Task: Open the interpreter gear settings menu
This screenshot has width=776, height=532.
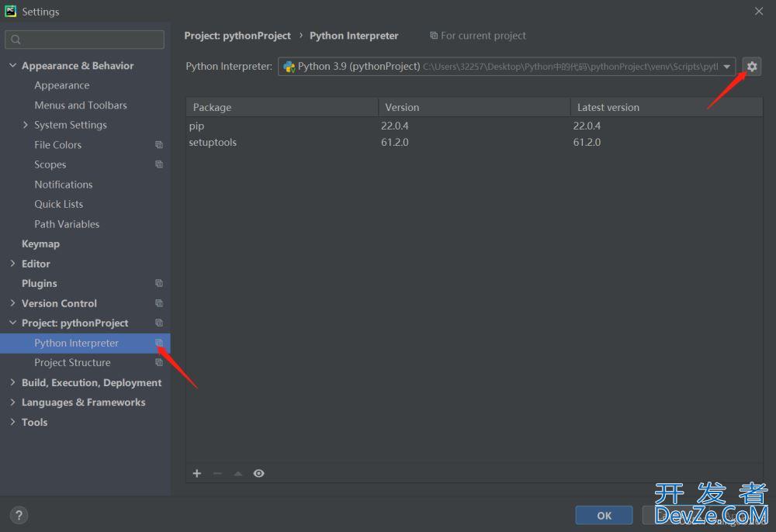Action: click(751, 66)
